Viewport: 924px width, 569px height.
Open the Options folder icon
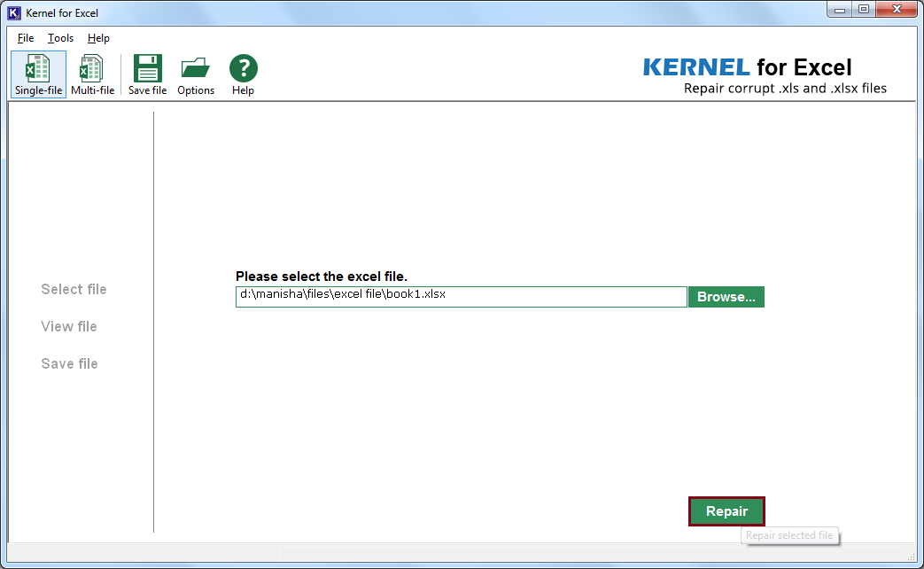[196, 74]
